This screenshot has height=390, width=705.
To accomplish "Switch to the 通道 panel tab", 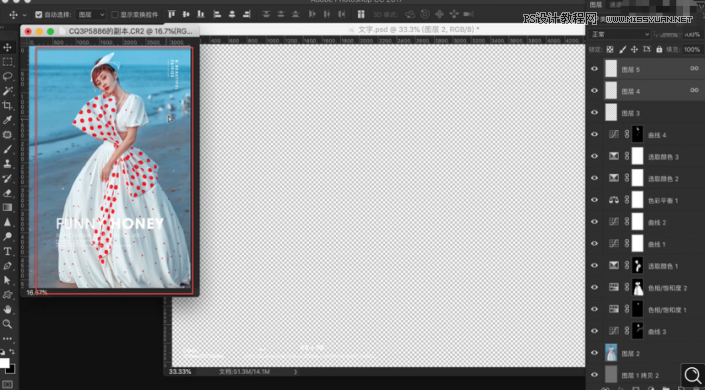I will click(x=614, y=4).
